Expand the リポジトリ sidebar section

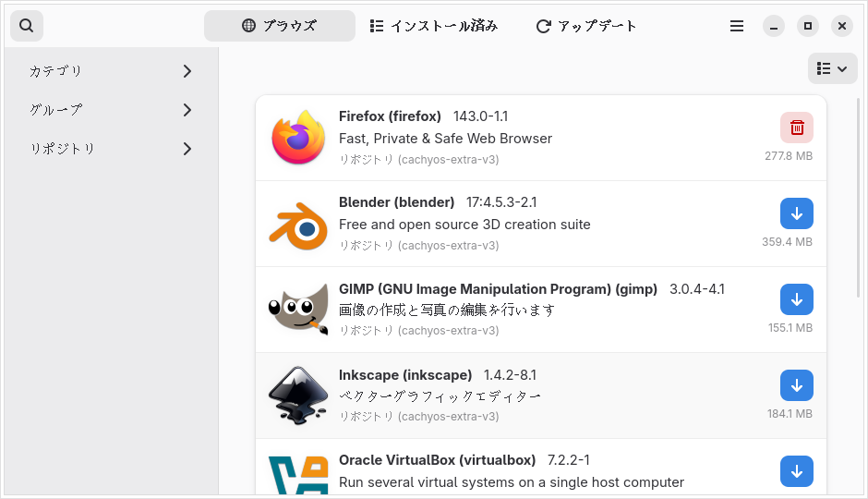click(x=111, y=149)
